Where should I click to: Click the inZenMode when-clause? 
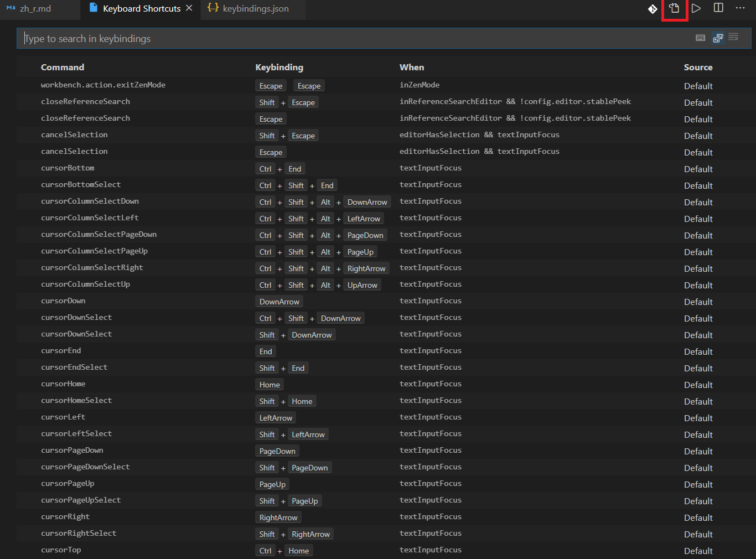(420, 85)
